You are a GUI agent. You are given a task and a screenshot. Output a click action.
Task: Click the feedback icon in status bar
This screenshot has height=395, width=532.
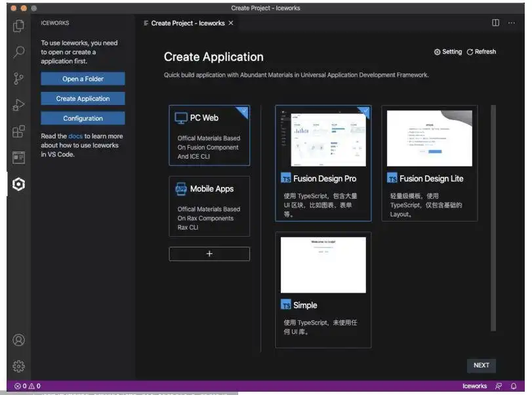[x=499, y=386]
